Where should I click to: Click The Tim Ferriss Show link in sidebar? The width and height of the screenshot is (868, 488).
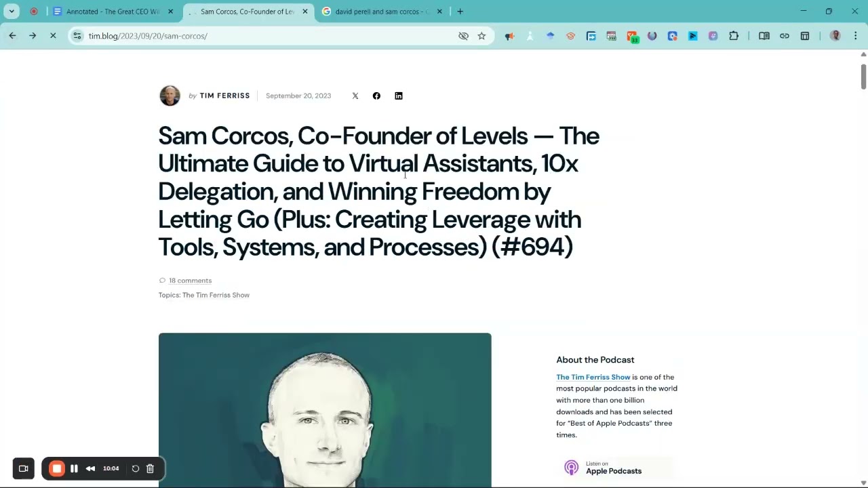pyautogui.click(x=593, y=377)
